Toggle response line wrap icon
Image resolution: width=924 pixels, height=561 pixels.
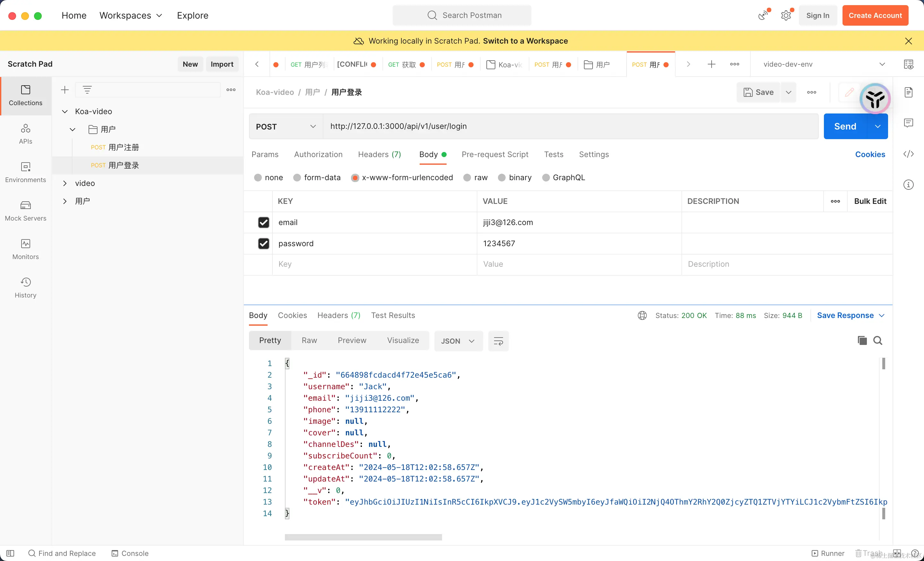coord(498,341)
